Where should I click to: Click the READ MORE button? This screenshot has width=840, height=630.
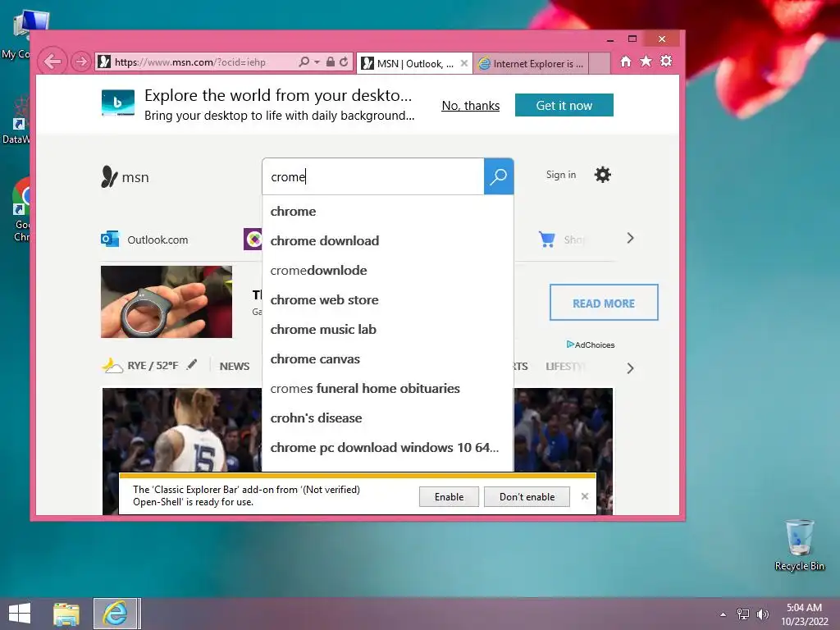(604, 304)
